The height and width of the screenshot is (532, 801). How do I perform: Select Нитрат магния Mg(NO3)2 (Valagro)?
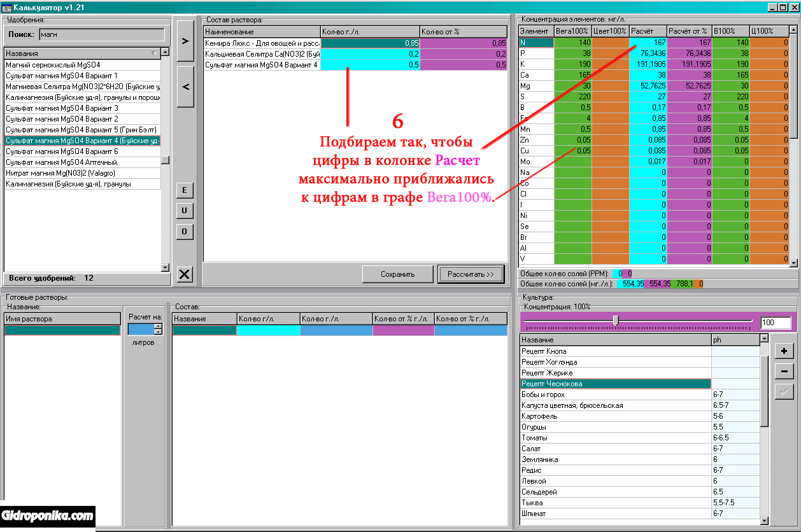[x=82, y=173]
